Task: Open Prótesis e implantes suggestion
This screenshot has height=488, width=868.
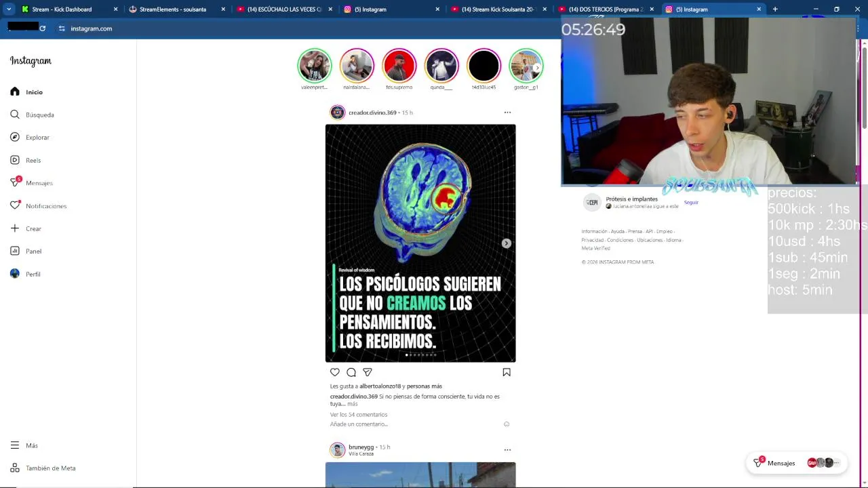Action: [x=632, y=199]
